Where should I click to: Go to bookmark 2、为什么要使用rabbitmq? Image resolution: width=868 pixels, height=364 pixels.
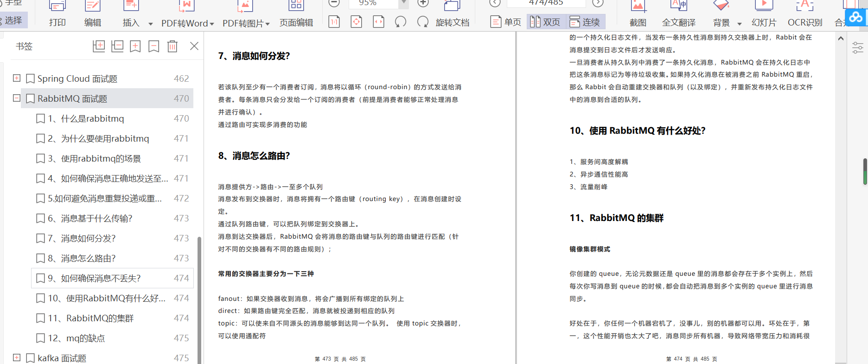99,138
